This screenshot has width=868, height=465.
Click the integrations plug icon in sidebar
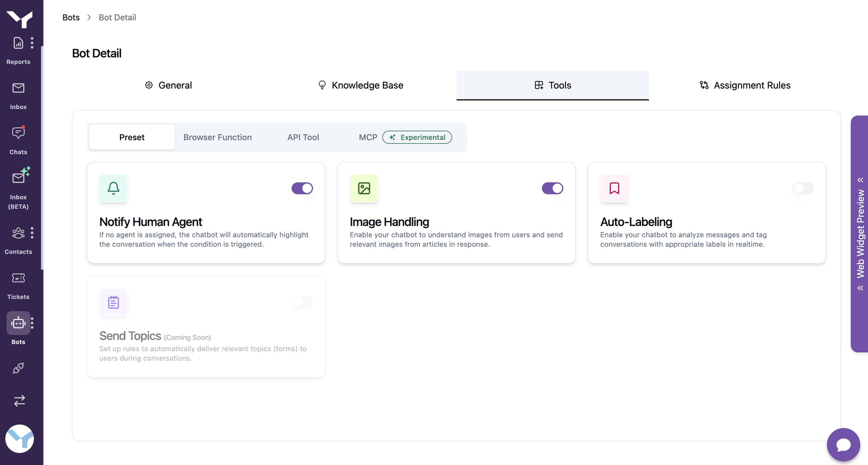point(18,369)
